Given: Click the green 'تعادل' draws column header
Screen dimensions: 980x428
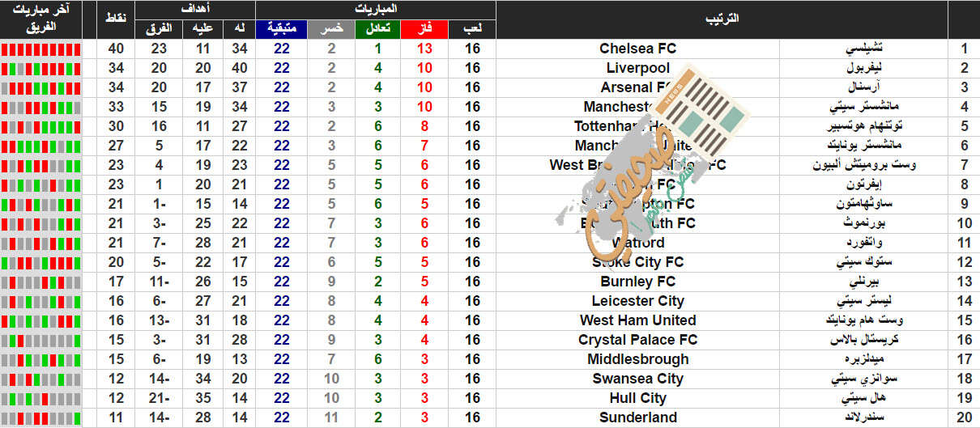Looking at the screenshot, I should coord(377,29).
